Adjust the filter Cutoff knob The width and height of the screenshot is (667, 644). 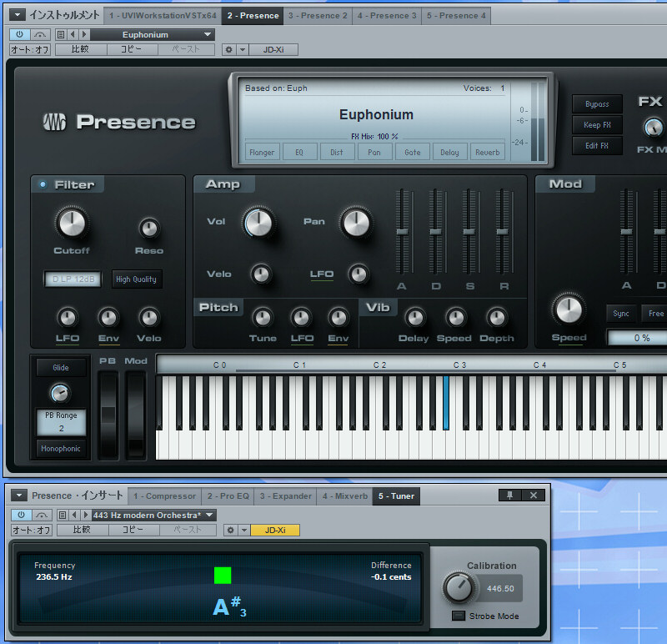coord(72,223)
